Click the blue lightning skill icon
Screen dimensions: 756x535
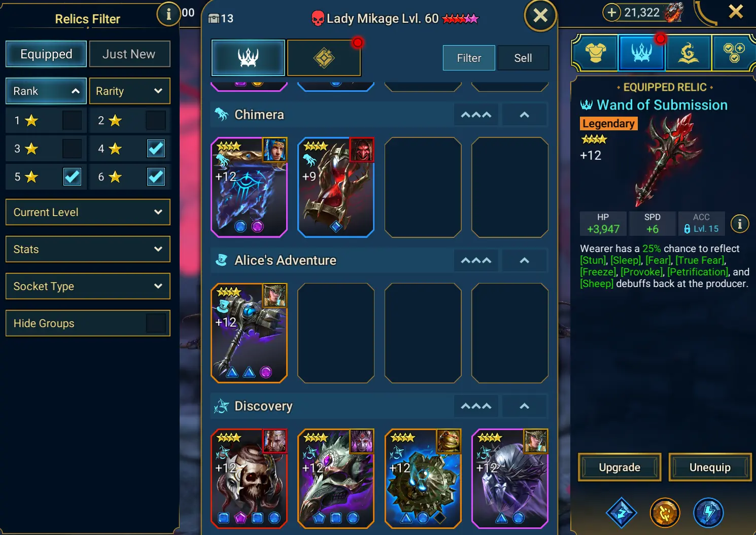click(x=708, y=513)
